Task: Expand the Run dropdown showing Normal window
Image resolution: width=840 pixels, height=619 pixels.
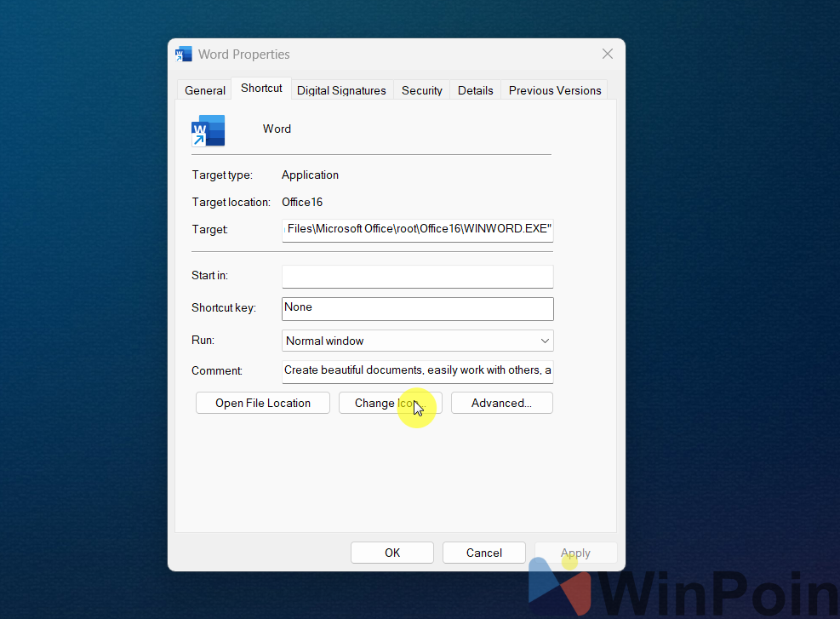Action: (417, 341)
